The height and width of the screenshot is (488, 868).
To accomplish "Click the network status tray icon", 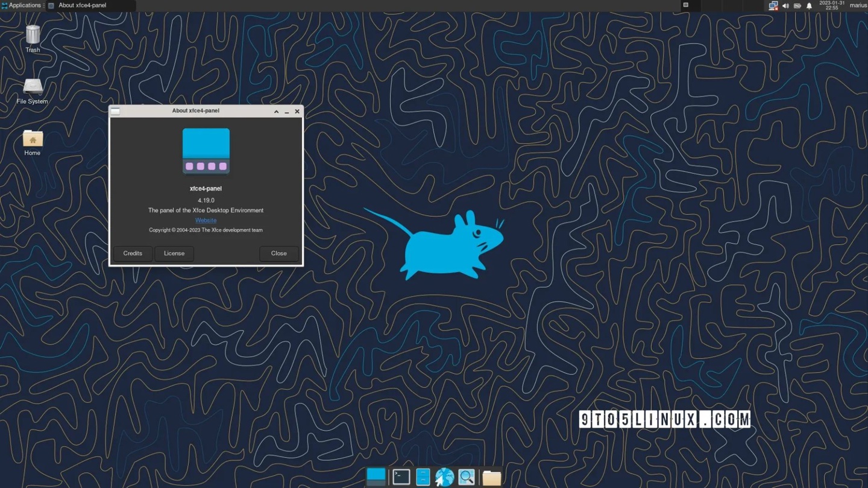I will point(773,5).
